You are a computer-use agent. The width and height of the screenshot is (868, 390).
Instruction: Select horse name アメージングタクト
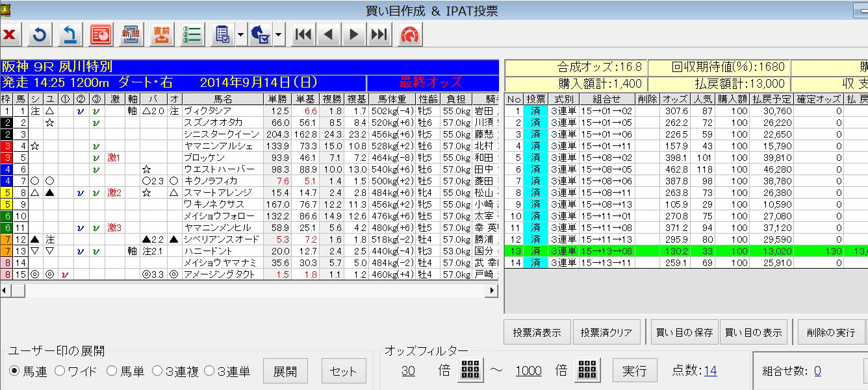(x=218, y=274)
